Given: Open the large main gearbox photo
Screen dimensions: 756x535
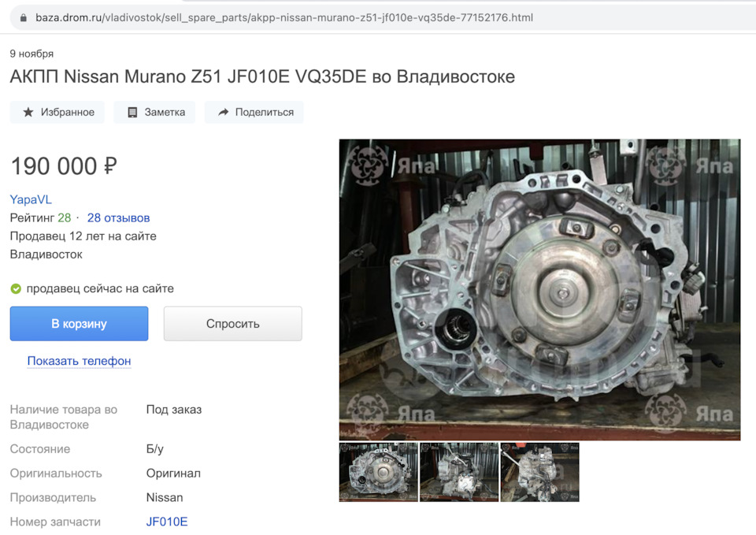Looking at the screenshot, I should tap(539, 289).
